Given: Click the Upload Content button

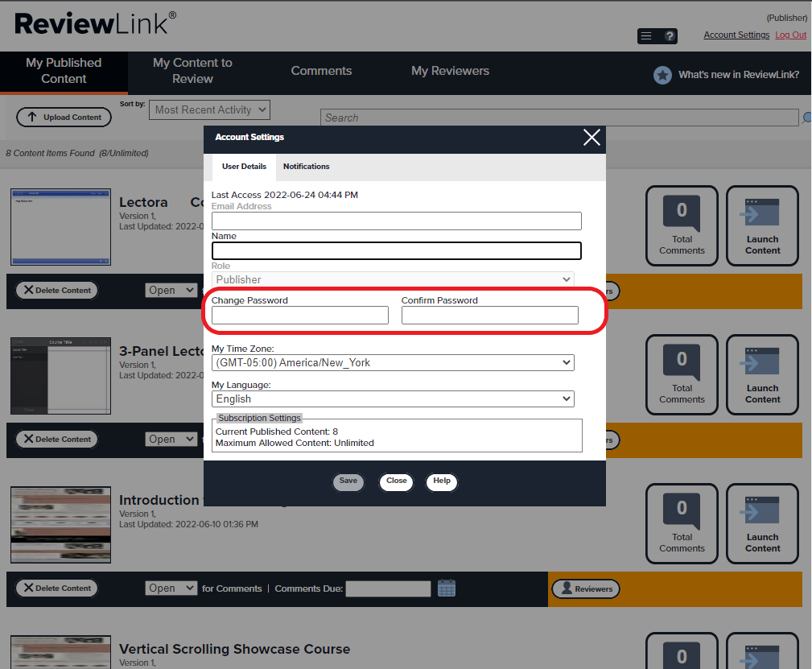Looking at the screenshot, I should (x=64, y=118).
